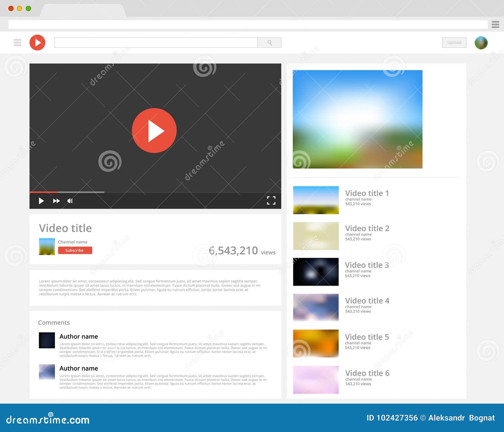Click first comment's 'Author name'

coord(79,336)
